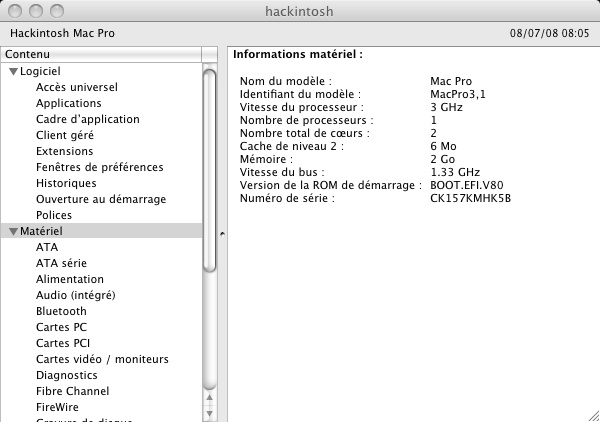Select Cartes PC item
Viewport: 600px width, 422px height.
point(61,327)
